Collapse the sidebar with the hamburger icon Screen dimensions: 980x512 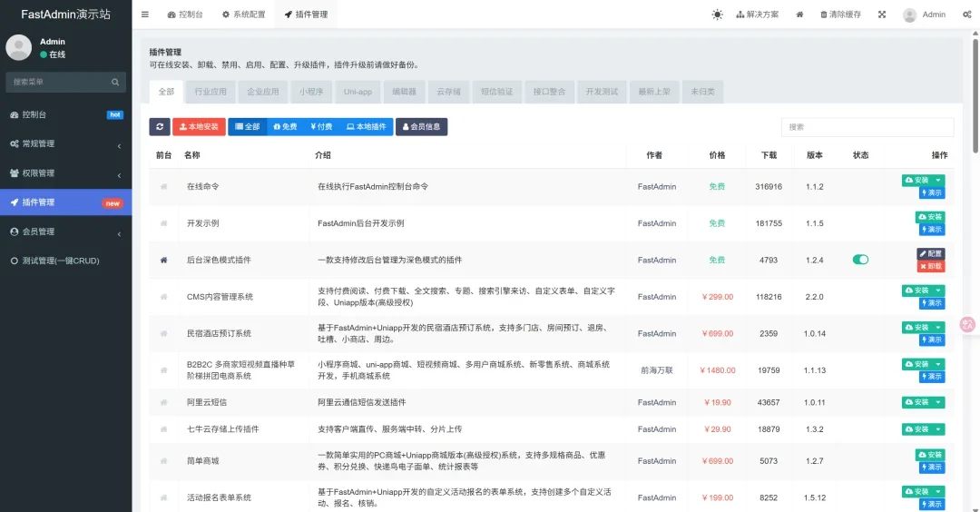click(x=144, y=15)
